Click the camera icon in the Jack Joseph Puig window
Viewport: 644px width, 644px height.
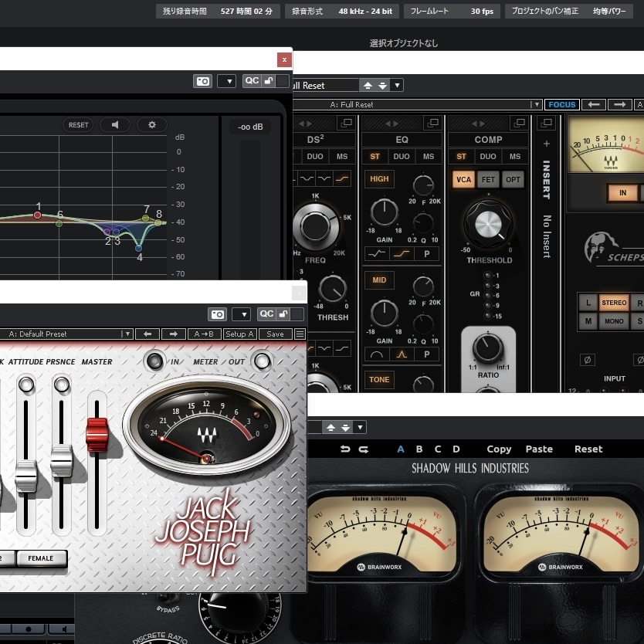(x=217, y=314)
